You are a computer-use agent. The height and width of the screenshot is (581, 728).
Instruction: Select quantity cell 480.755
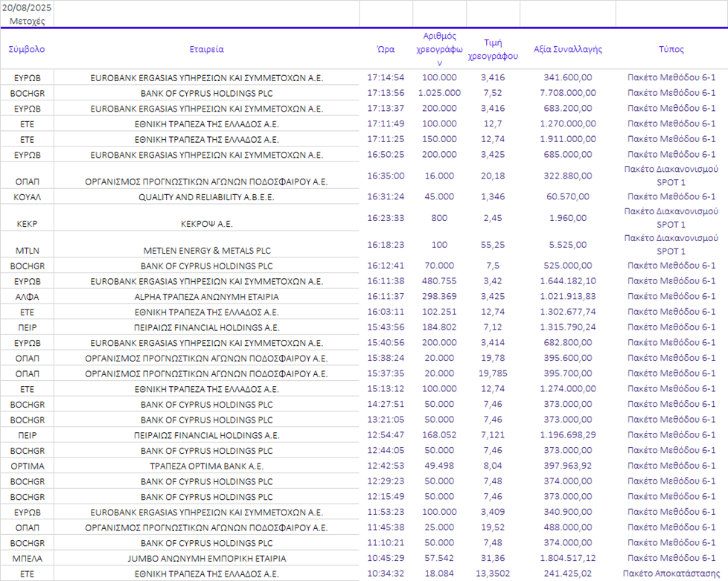(x=439, y=280)
